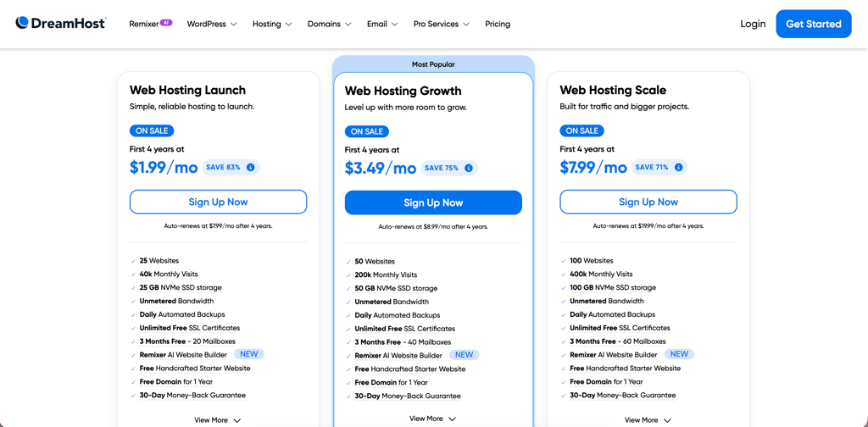Click the Get Started button
868x427 pixels.
(814, 24)
